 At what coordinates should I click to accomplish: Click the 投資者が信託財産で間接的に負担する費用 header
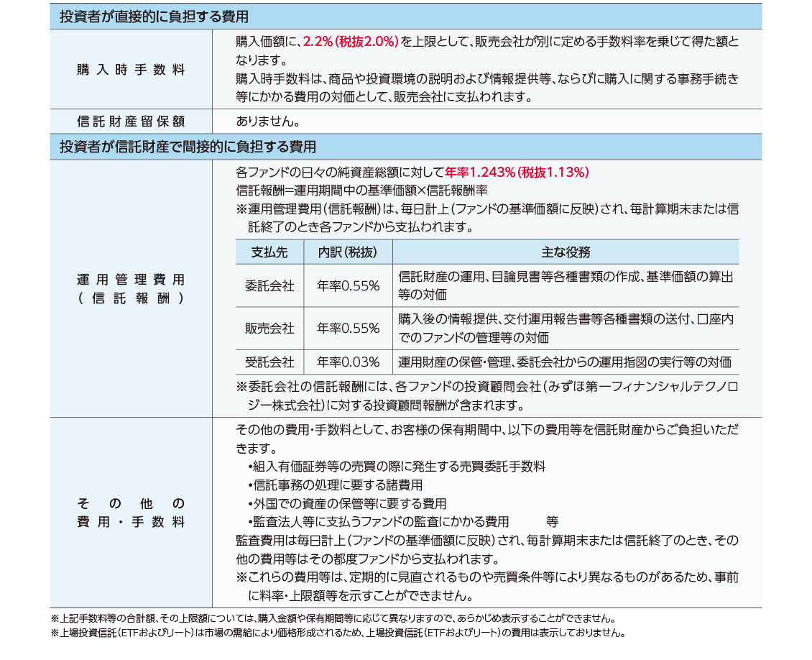(188, 147)
